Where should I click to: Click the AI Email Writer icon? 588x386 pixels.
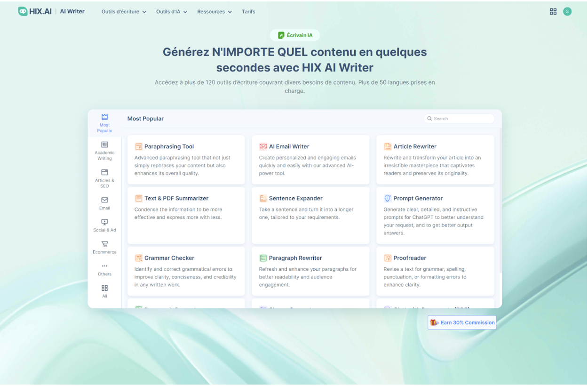(x=263, y=146)
